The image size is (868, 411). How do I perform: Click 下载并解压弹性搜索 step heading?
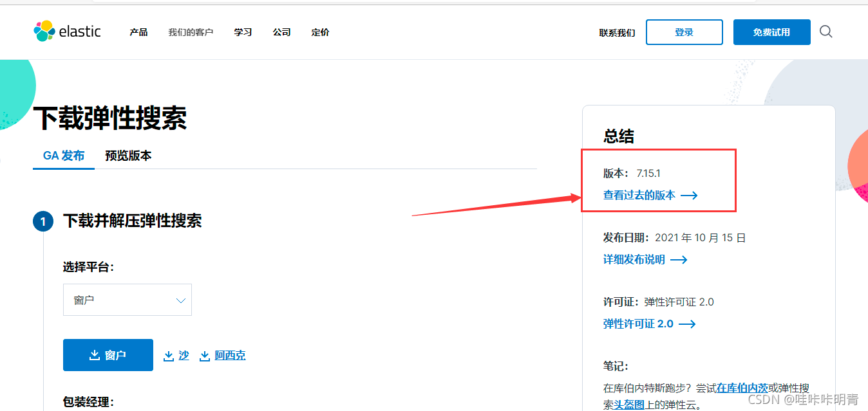[x=133, y=221]
